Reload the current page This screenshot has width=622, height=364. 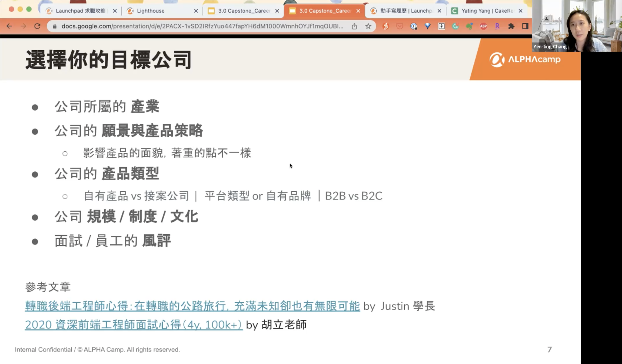tap(37, 26)
